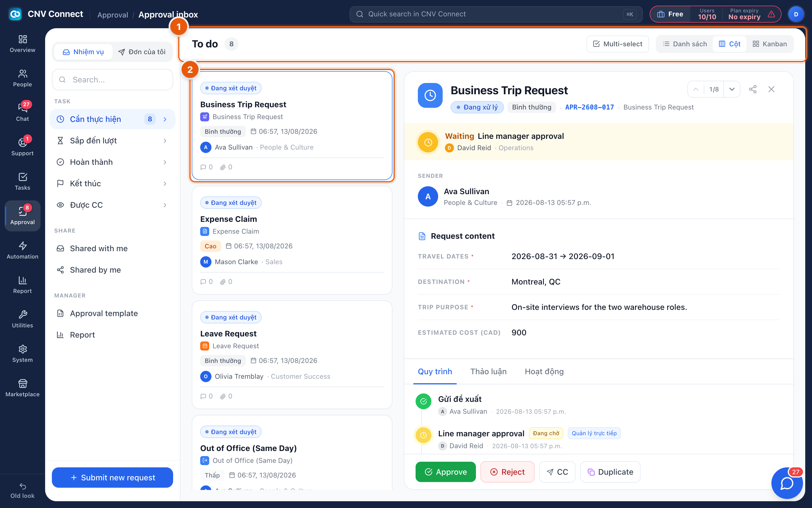Open the Thảo luận tab
The width and height of the screenshot is (812, 508).
coord(488,372)
